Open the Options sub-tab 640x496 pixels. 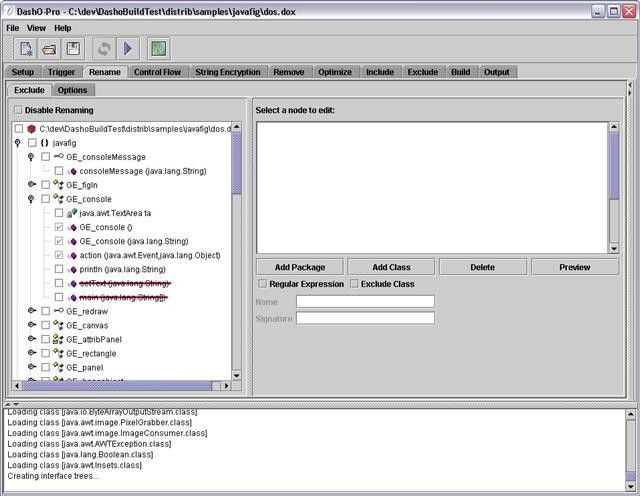(72, 90)
